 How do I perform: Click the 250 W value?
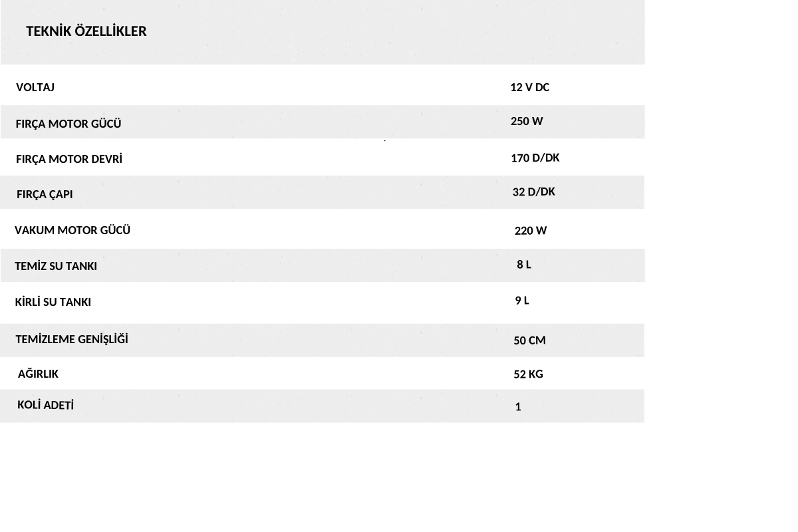point(527,121)
